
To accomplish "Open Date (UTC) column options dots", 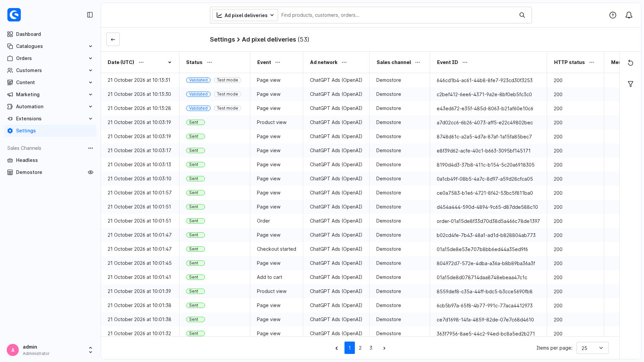I will click(x=141, y=62).
